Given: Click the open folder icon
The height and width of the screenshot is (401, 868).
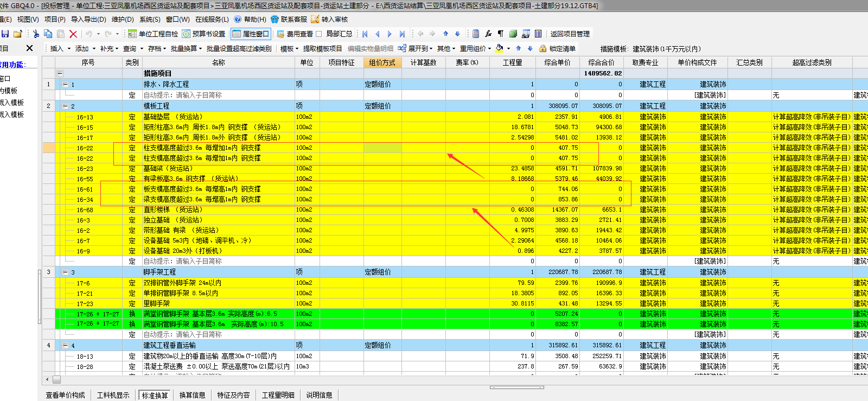Looking at the screenshot, I should click(x=18, y=34).
